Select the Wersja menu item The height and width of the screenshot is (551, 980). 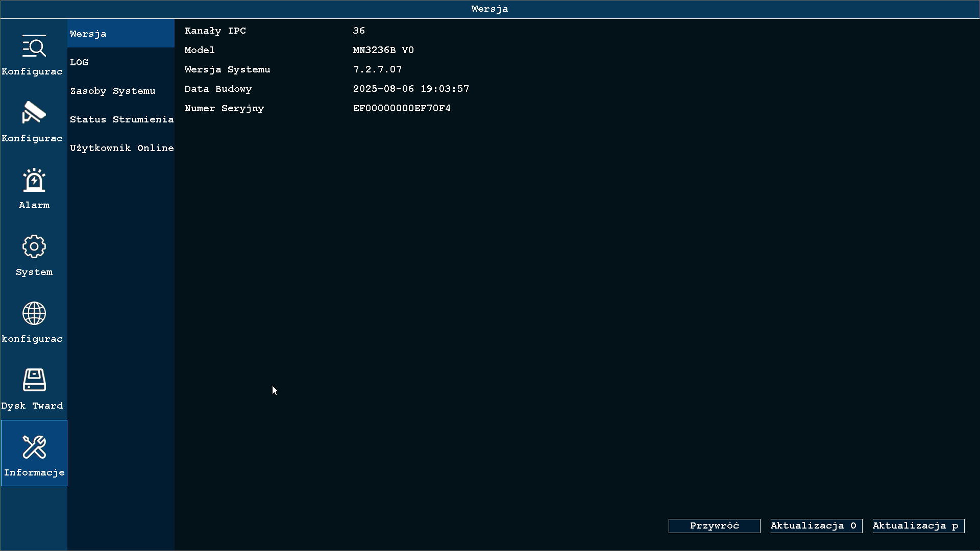point(121,34)
